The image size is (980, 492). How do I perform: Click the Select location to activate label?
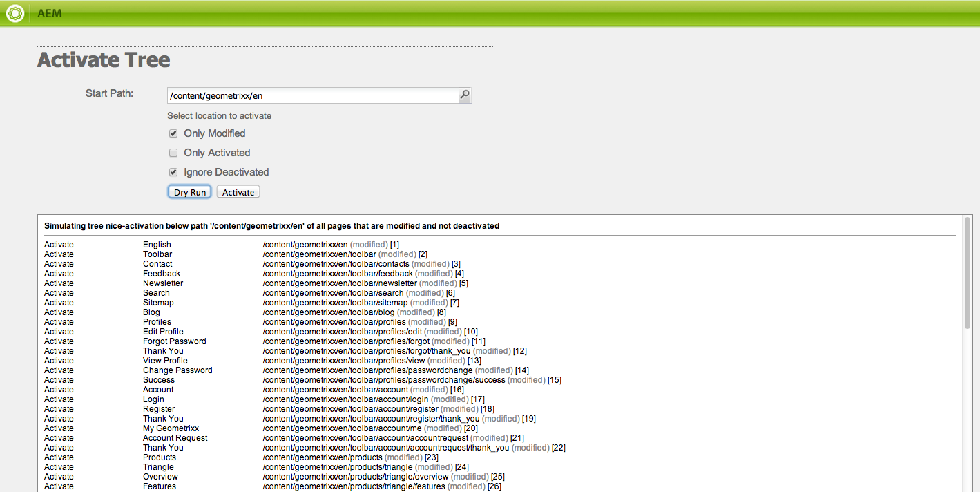(x=219, y=116)
